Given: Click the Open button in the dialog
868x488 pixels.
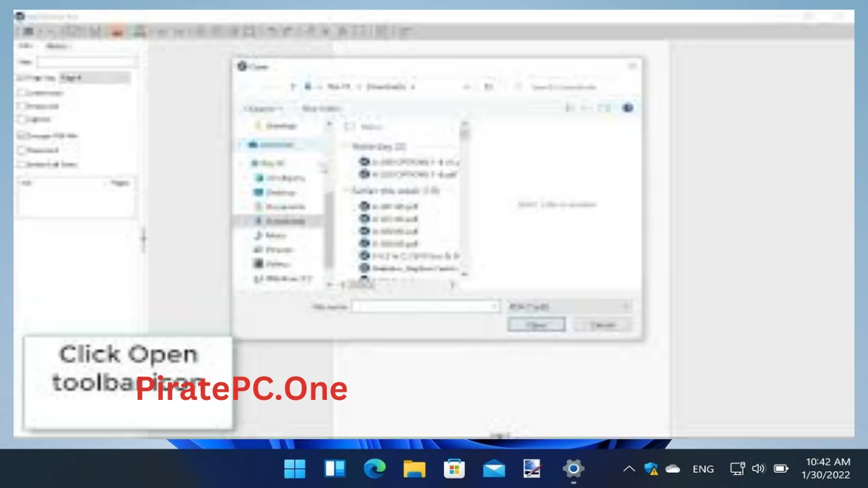Looking at the screenshot, I should coord(536,325).
